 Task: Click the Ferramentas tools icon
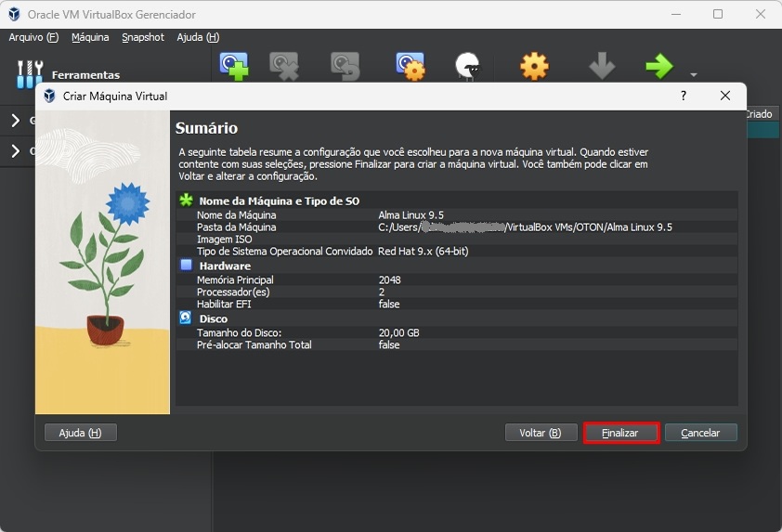point(30,74)
